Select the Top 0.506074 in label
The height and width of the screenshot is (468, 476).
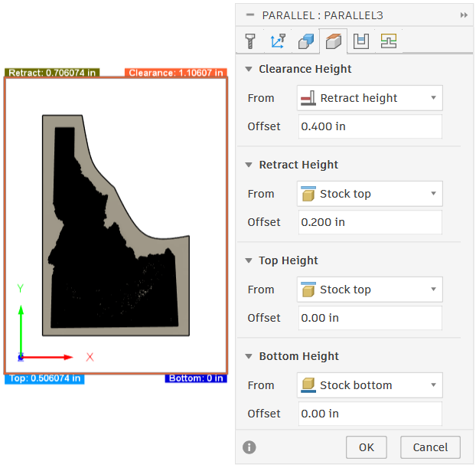point(44,378)
